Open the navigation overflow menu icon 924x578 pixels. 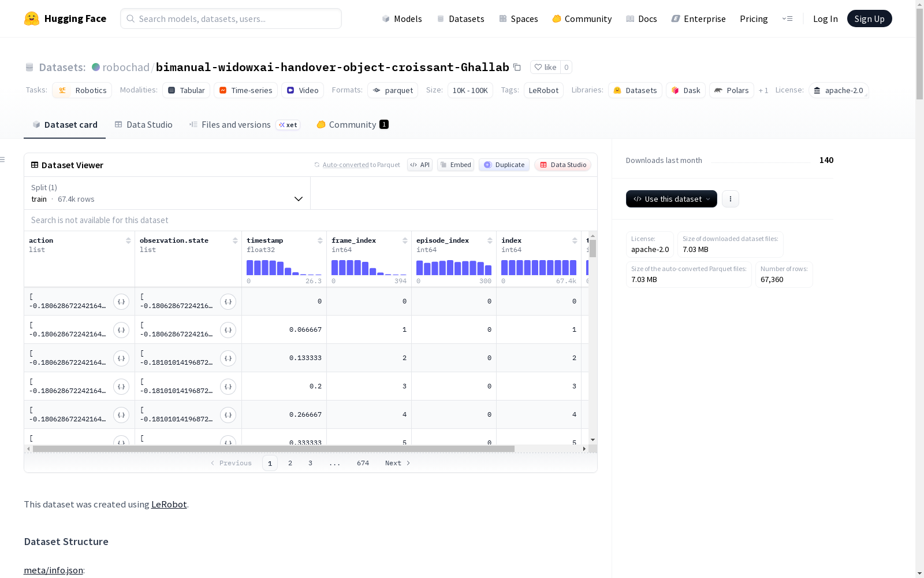787,18
